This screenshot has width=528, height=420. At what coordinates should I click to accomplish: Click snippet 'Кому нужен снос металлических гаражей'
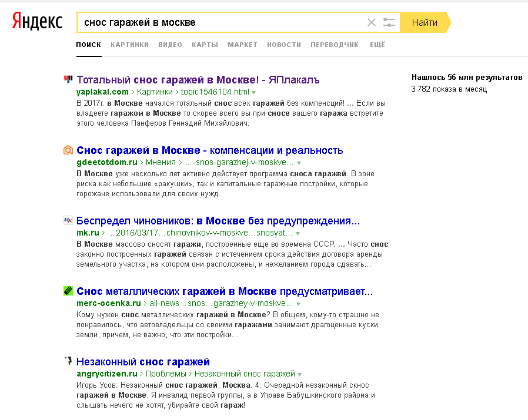point(171,315)
